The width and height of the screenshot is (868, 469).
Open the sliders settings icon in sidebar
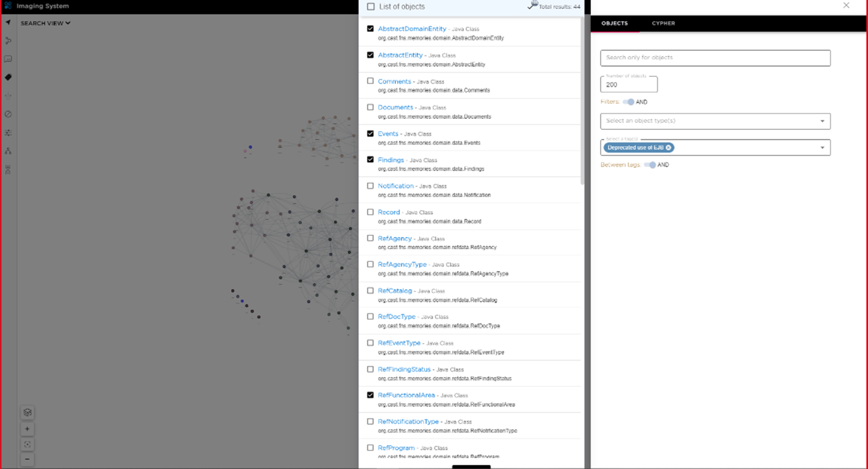(8, 133)
